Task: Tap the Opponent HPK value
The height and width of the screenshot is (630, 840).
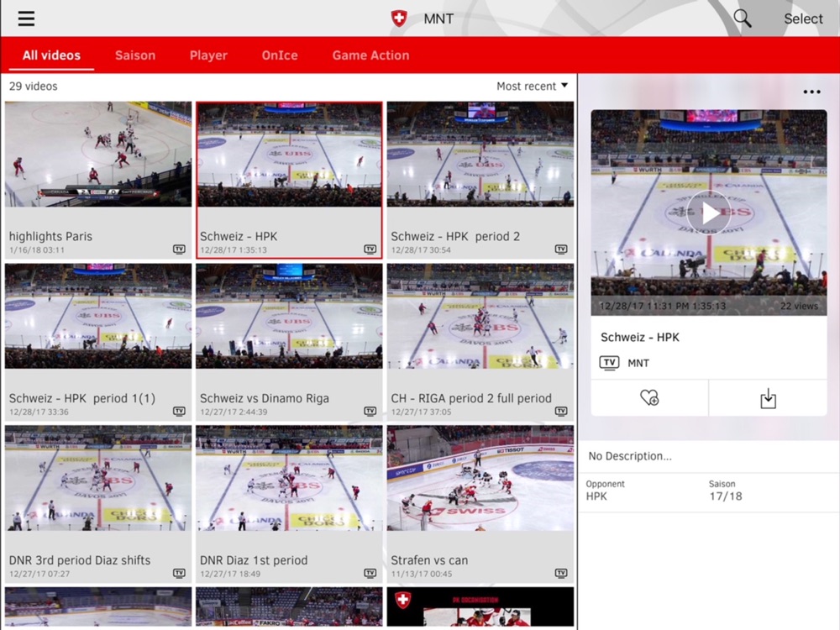Action: pyautogui.click(x=596, y=496)
